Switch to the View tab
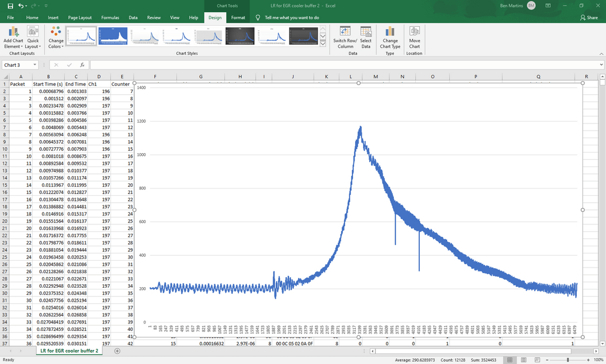Image resolution: width=606 pixels, height=364 pixels. coord(175,17)
